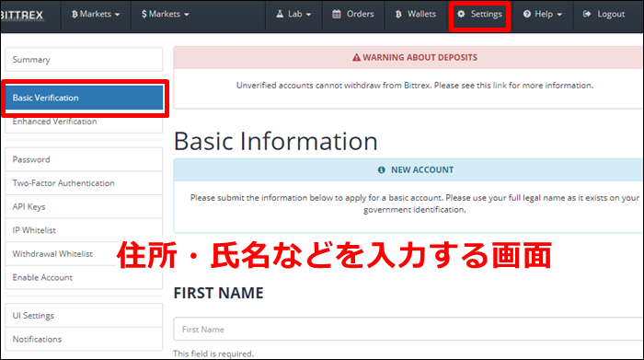Open the Notifications section
Screen dimensions: 644x360
click(84, 339)
